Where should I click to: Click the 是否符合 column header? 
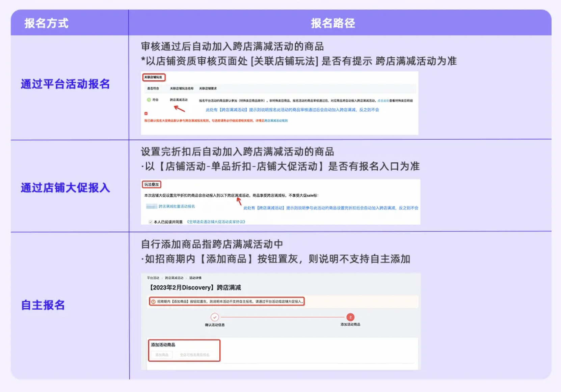coord(153,88)
